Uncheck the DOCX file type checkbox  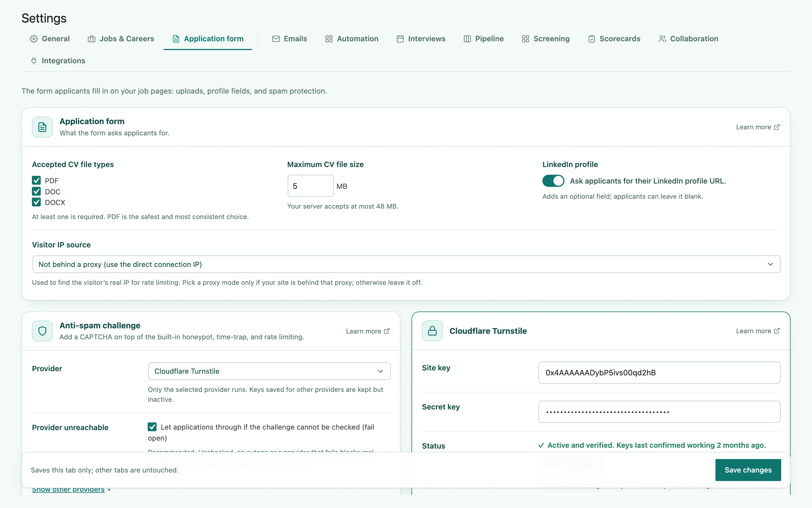36,202
